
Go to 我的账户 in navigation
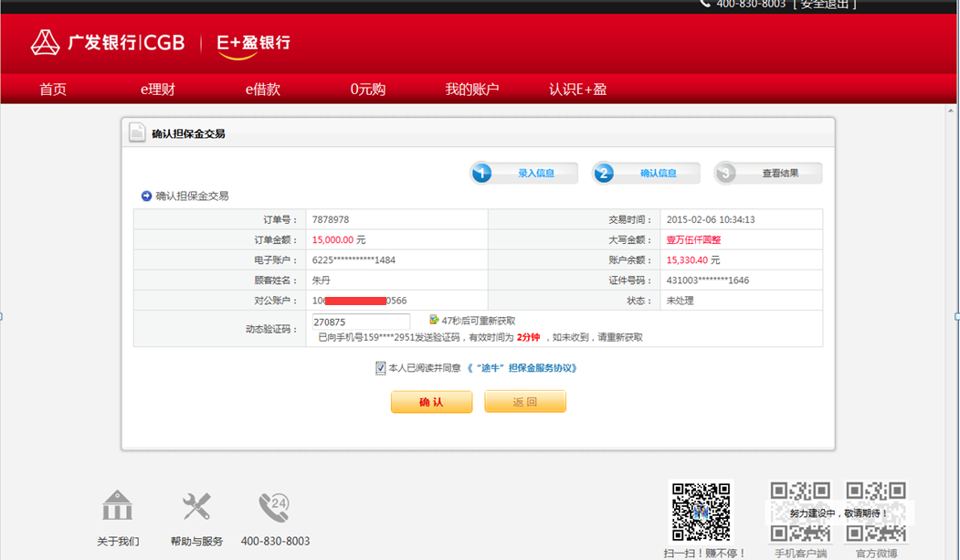[472, 90]
